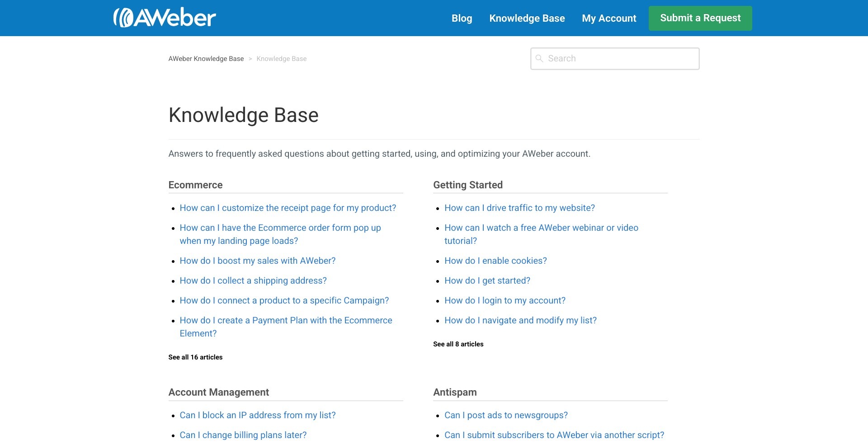Image resolution: width=868 pixels, height=448 pixels.
Task: Click the magnifier icon in search box
Action: click(539, 58)
